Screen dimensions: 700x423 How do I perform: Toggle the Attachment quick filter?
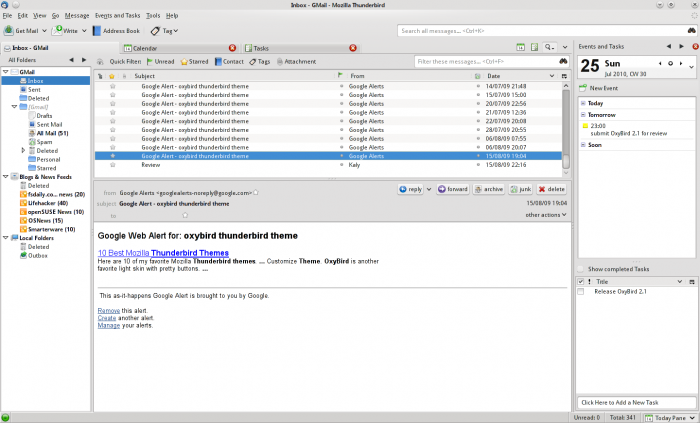296,62
